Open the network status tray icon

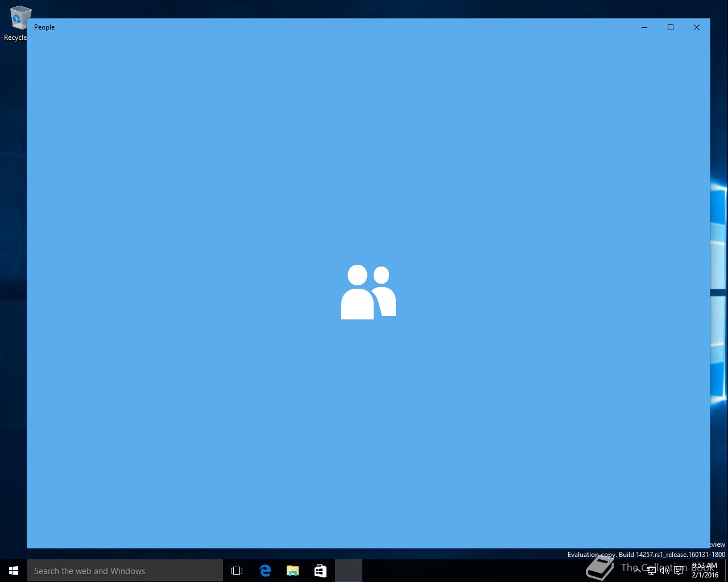pyautogui.click(x=651, y=571)
